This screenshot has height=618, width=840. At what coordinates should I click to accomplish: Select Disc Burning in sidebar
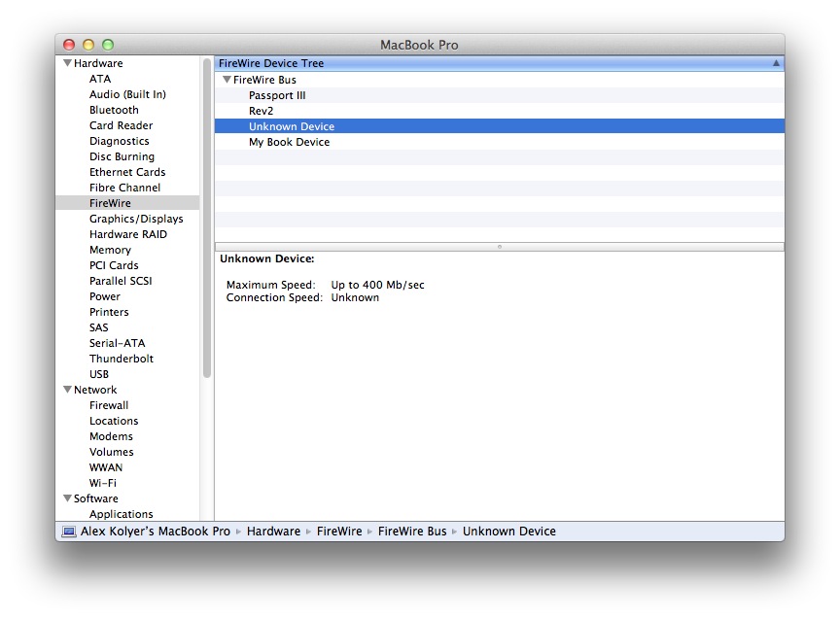pos(122,156)
